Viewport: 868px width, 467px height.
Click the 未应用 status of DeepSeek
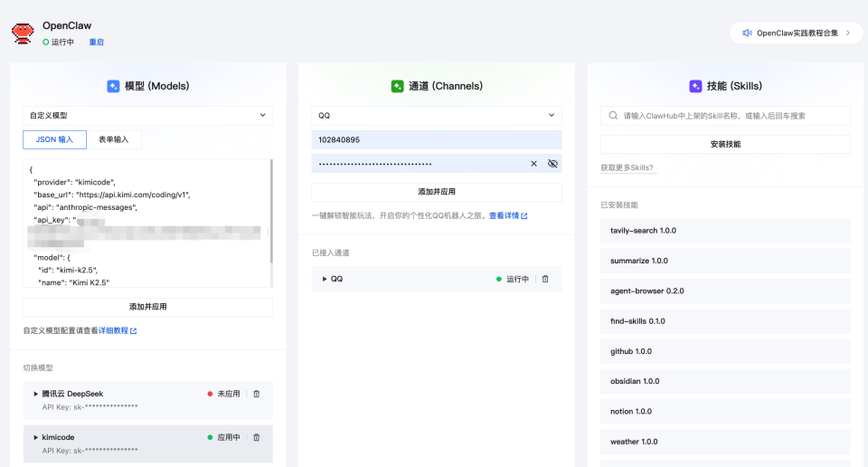click(223, 394)
